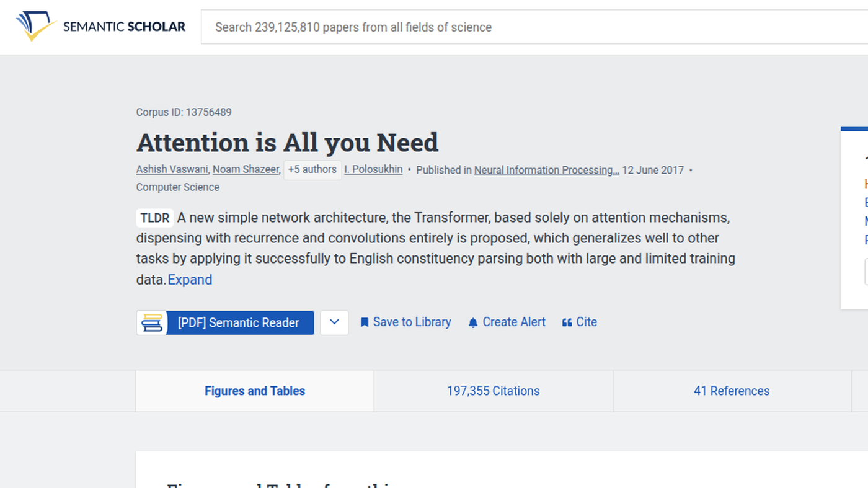Select the Corpus ID: 13756489 text

[184, 112]
